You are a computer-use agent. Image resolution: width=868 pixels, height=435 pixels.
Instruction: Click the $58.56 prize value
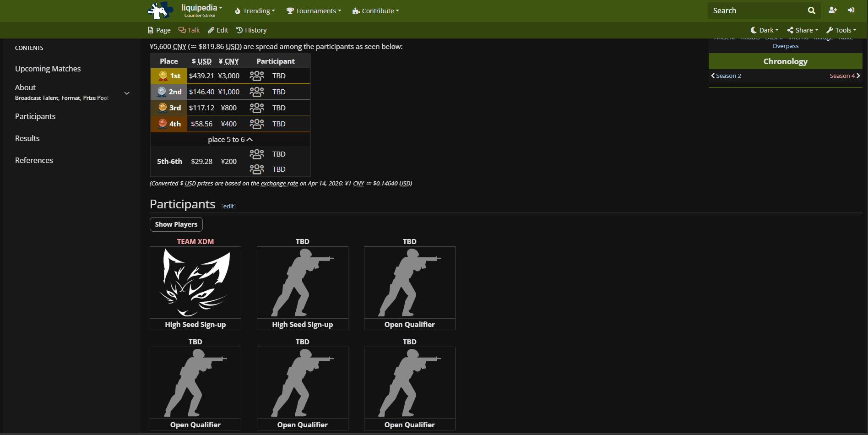coord(202,124)
